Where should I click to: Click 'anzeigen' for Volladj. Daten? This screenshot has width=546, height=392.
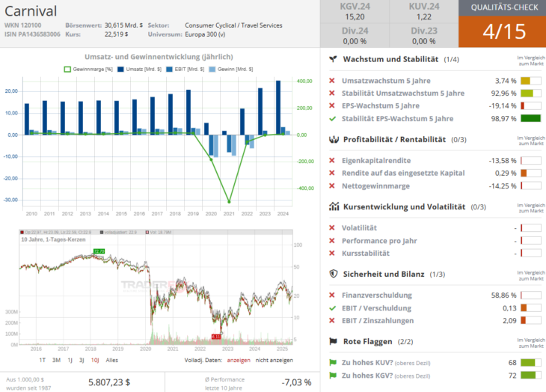[x=239, y=360]
